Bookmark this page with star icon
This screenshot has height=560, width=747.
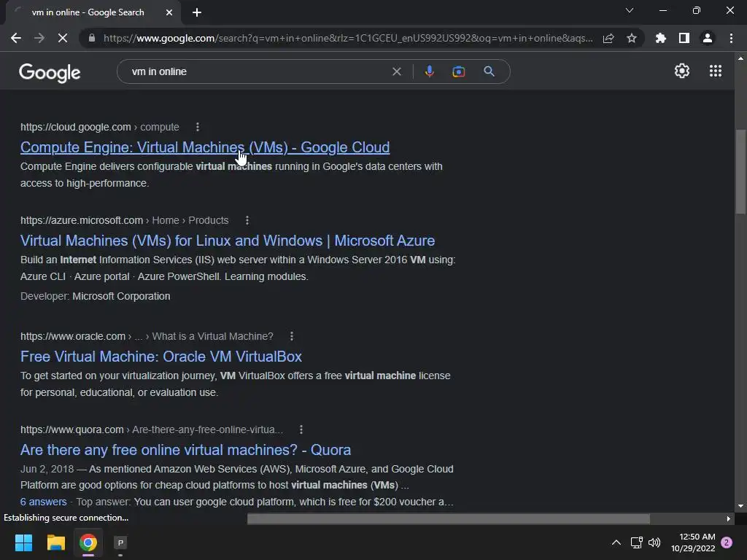point(632,38)
